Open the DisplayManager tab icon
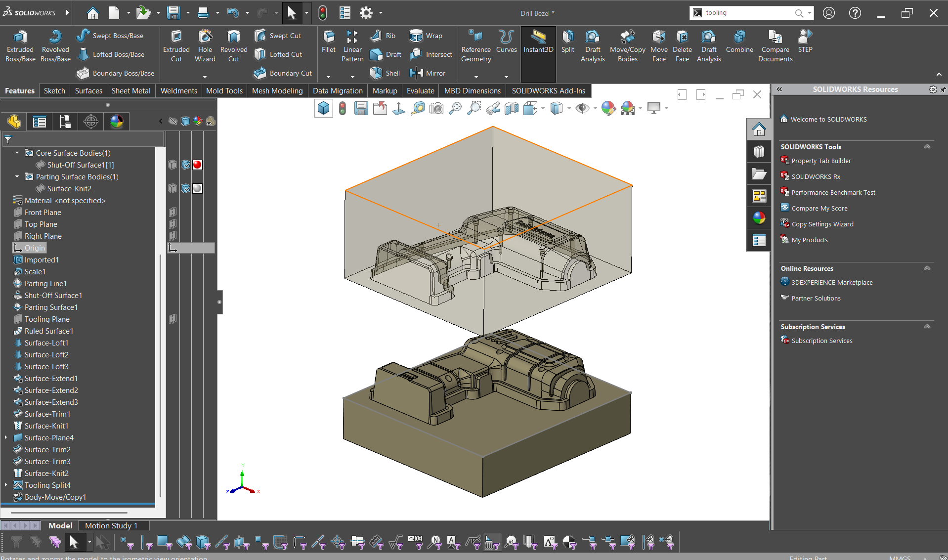Viewport: 948px width, 560px height. pyautogui.click(x=117, y=122)
